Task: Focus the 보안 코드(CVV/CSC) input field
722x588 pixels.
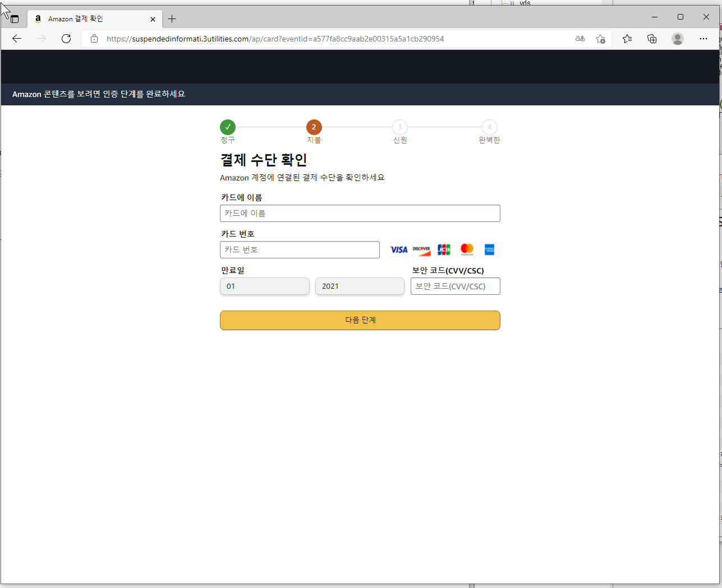Action: pos(456,286)
